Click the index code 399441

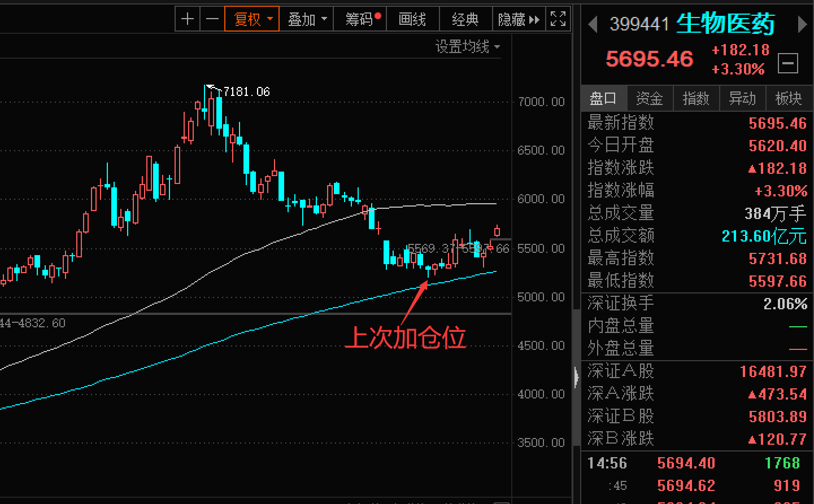[x=639, y=24]
